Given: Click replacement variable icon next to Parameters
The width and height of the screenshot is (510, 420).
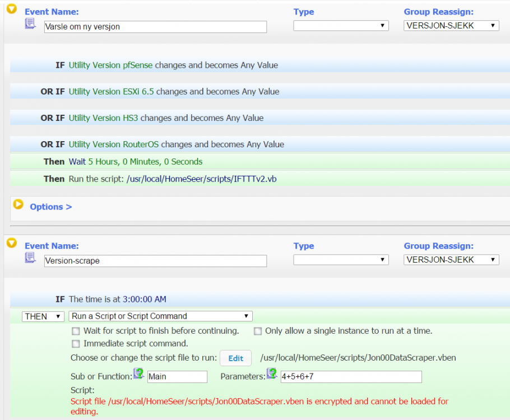Looking at the screenshot, I should 272,374.
